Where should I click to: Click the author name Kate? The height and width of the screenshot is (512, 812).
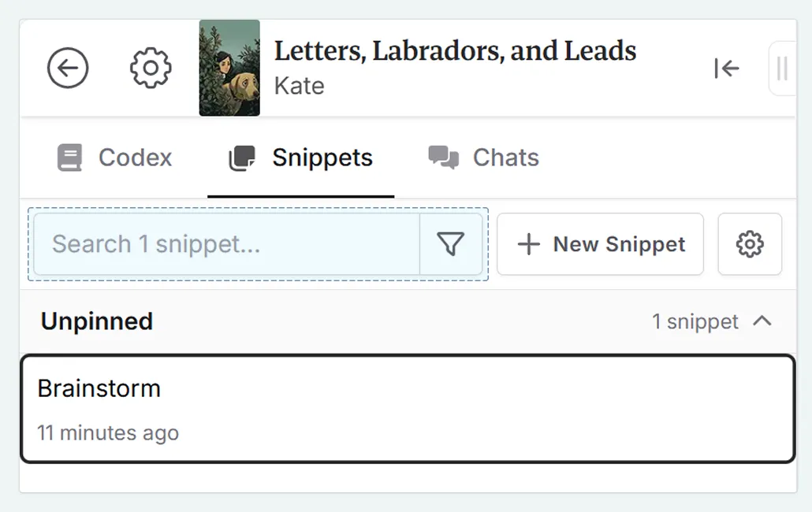299,86
